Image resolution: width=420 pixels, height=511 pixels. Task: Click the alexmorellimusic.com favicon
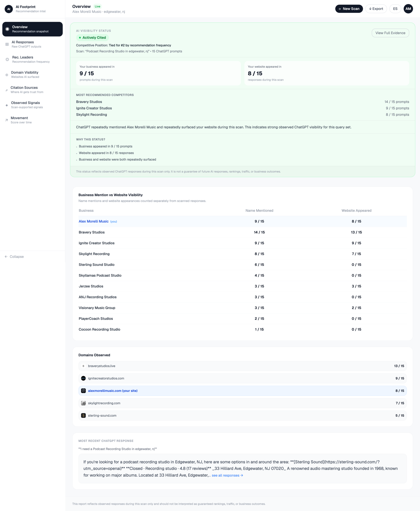click(83, 390)
